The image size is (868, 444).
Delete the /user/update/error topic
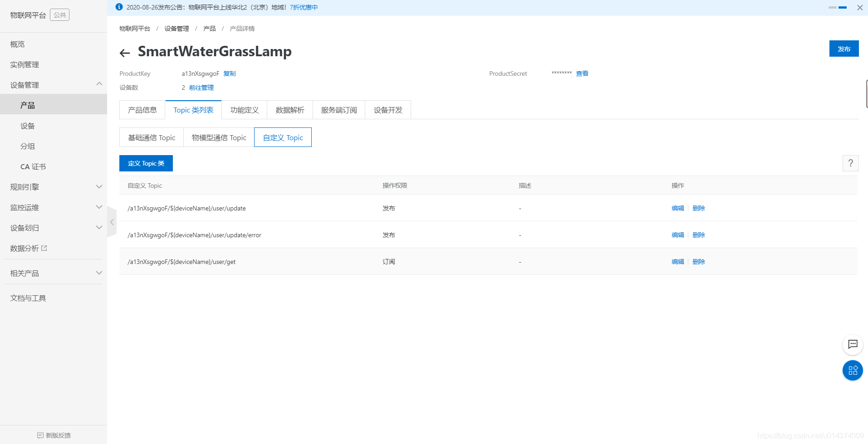[699, 235]
